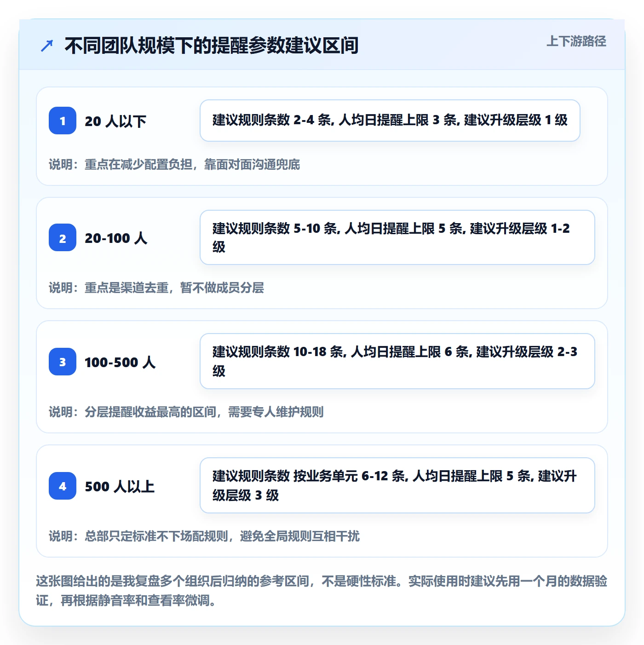Click the box recommending 2-4 条 rules

tap(390, 121)
